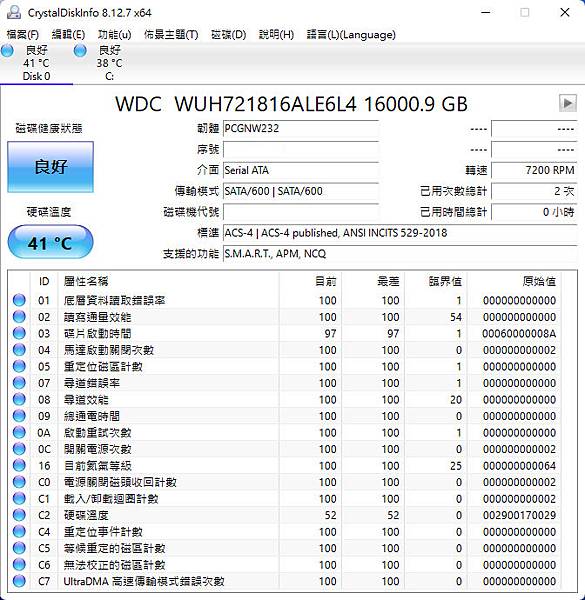
Task: Open the 語言(L)(Language) menu
Action: (x=351, y=35)
